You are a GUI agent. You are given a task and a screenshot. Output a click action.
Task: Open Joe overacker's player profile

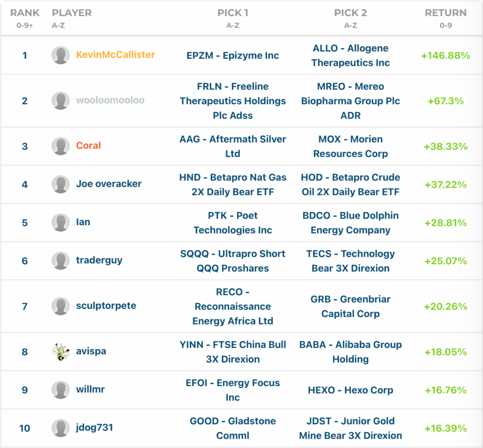(109, 184)
